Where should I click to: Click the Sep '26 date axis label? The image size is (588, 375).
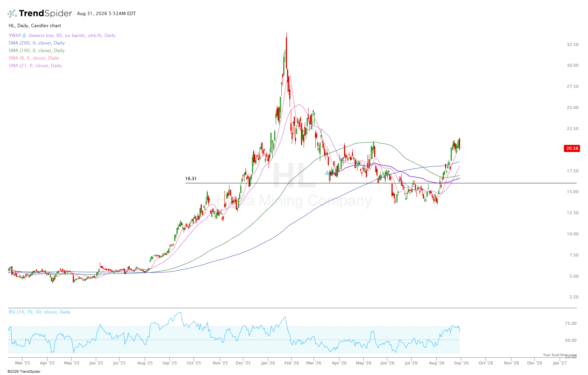point(461,363)
